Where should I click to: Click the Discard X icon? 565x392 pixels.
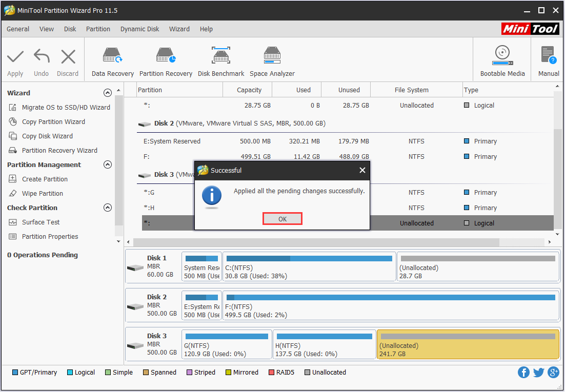click(68, 57)
